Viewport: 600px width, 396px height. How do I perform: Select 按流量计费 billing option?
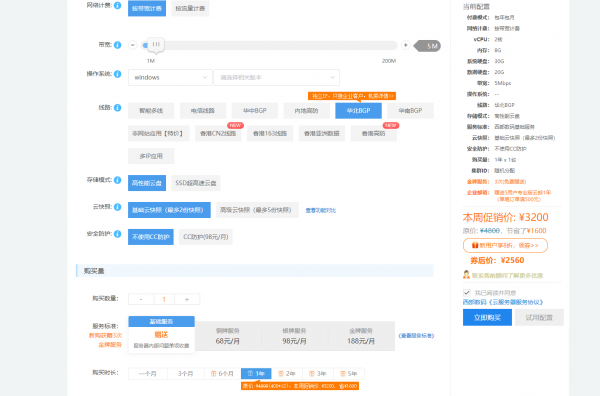pyautogui.click(x=190, y=8)
